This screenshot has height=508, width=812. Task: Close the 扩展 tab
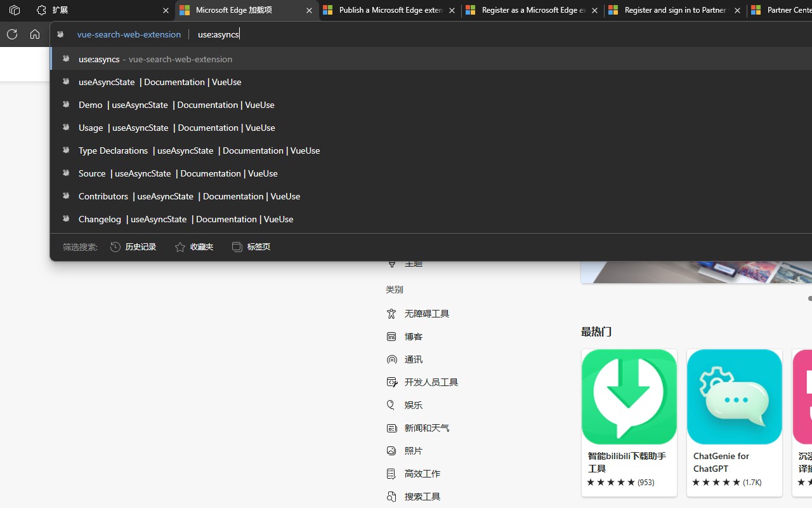tap(166, 10)
